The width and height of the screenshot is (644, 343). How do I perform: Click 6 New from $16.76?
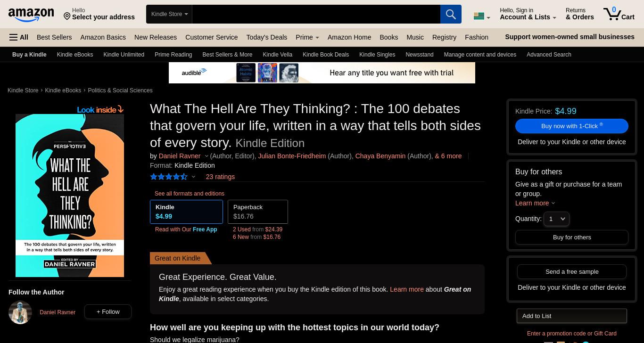pyautogui.click(x=256, y=237)
